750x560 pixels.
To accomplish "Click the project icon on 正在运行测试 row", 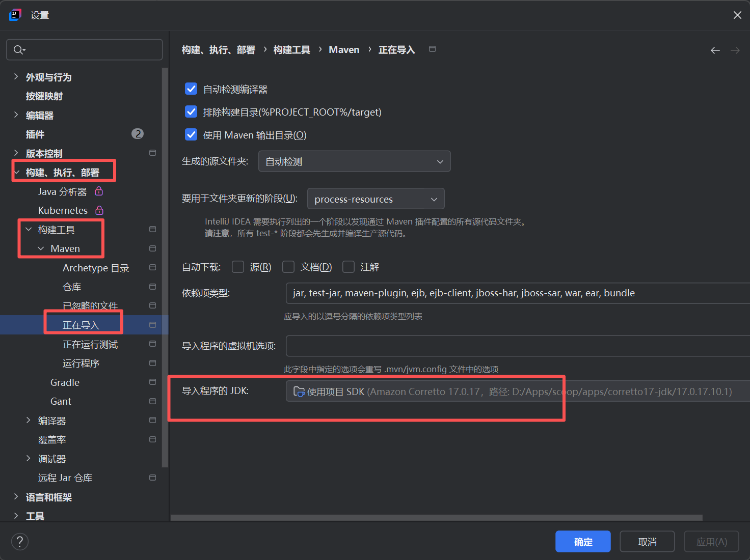I will click(152, 344).
